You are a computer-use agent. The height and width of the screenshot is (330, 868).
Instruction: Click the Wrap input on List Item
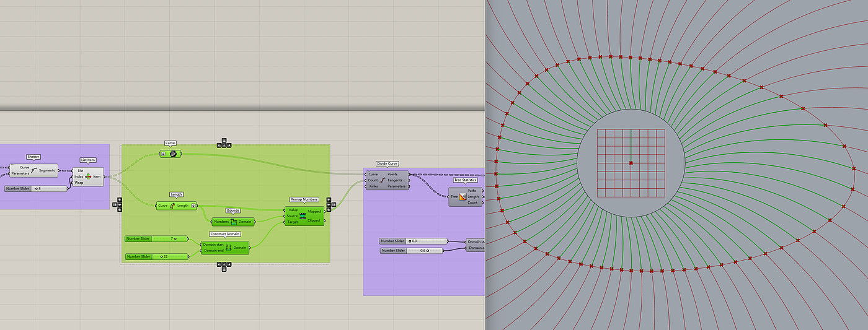[x=79, y=183]
